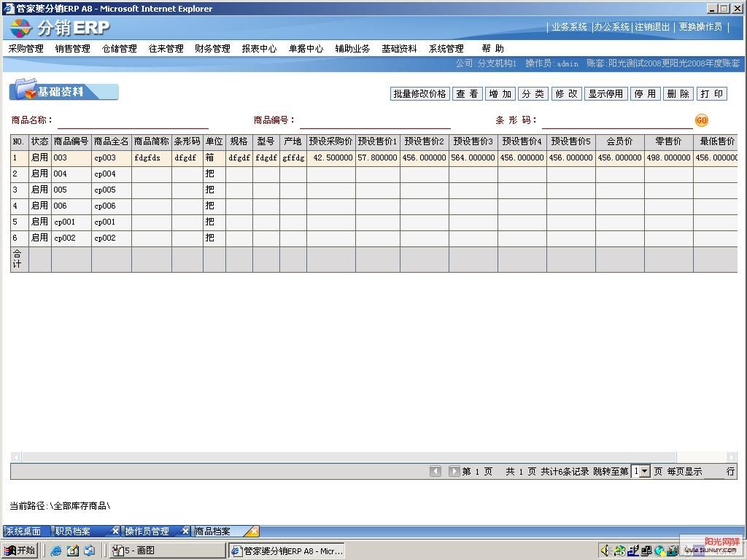
Task: Click the 商品名称 input field
Action: (x=131, y=120)
